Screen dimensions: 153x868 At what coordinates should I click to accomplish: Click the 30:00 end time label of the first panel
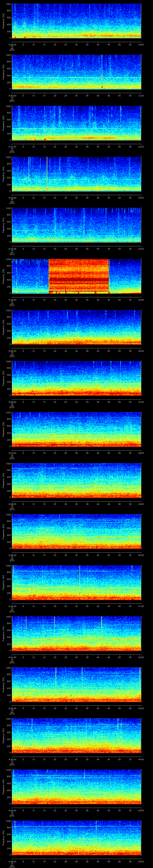tap(141, 44)
